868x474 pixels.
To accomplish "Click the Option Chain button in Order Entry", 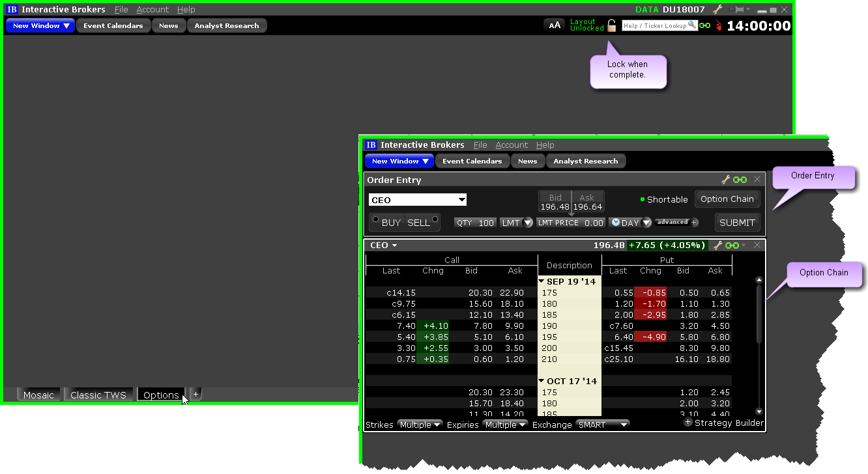I will pyautogui.click(x=727, y=199).
